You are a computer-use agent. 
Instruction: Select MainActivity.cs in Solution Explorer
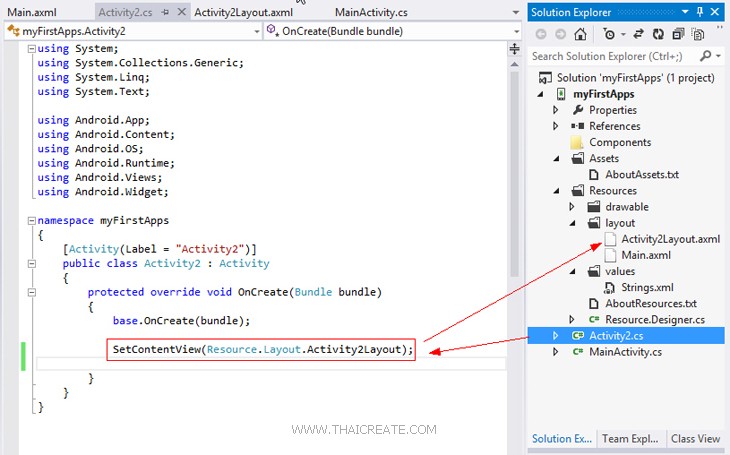click(x=625, y=352)
